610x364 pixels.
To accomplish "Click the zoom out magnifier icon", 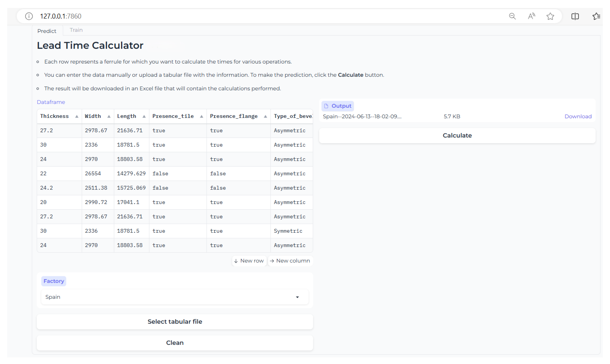I will 512,16.
